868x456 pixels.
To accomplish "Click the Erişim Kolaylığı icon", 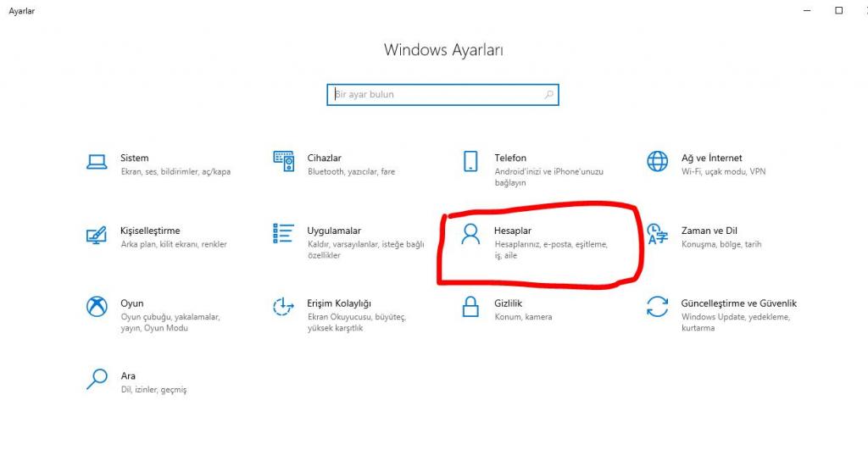I will click(x=283, y=307).
